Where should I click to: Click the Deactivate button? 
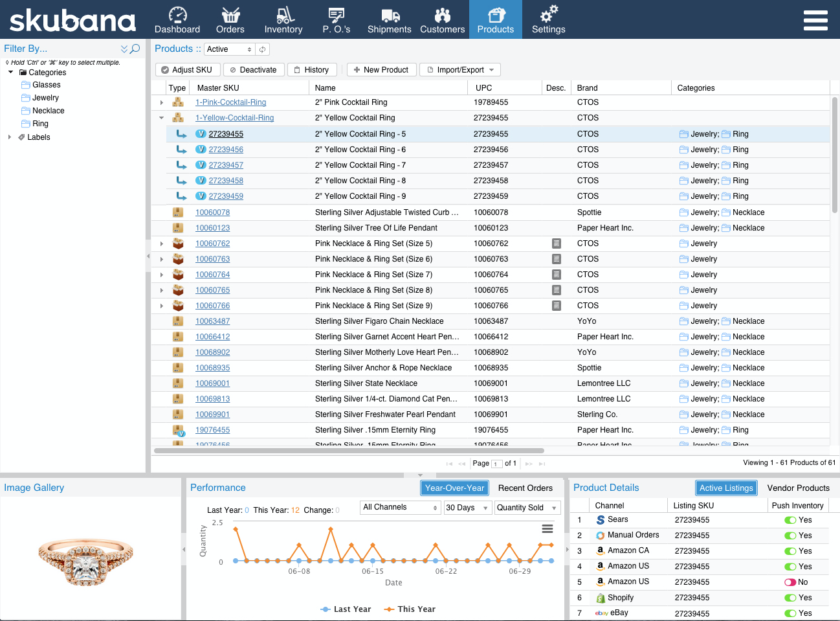point(253,70)
